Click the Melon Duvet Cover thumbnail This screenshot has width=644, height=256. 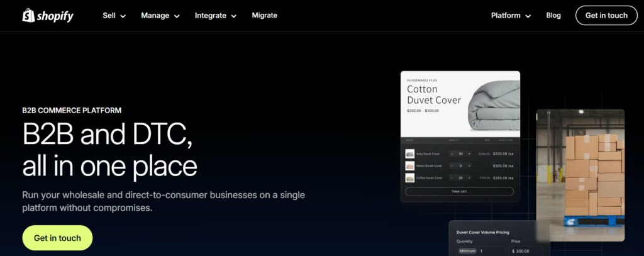click(410, 165)
